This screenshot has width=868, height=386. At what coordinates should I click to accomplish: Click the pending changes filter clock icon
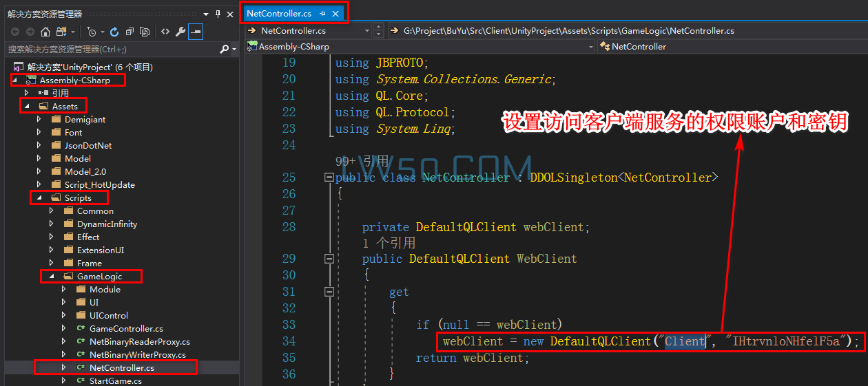(92, 32)
